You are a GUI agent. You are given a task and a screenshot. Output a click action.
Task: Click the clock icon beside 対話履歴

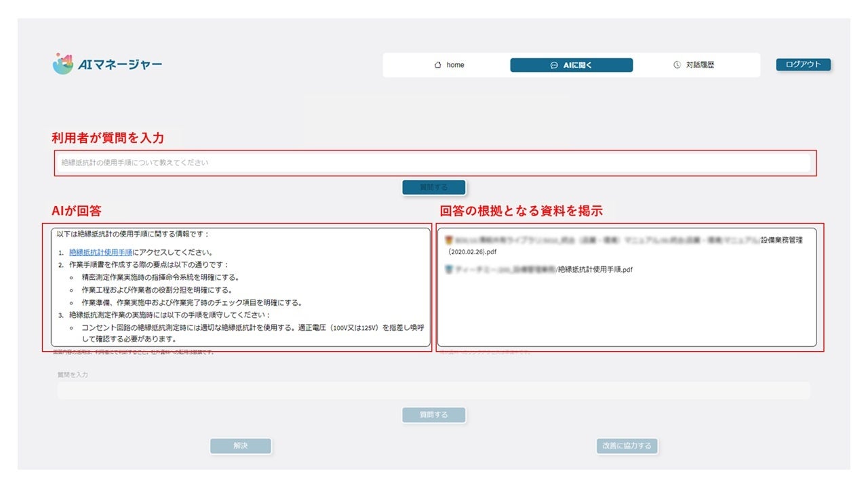coord(677,64)
